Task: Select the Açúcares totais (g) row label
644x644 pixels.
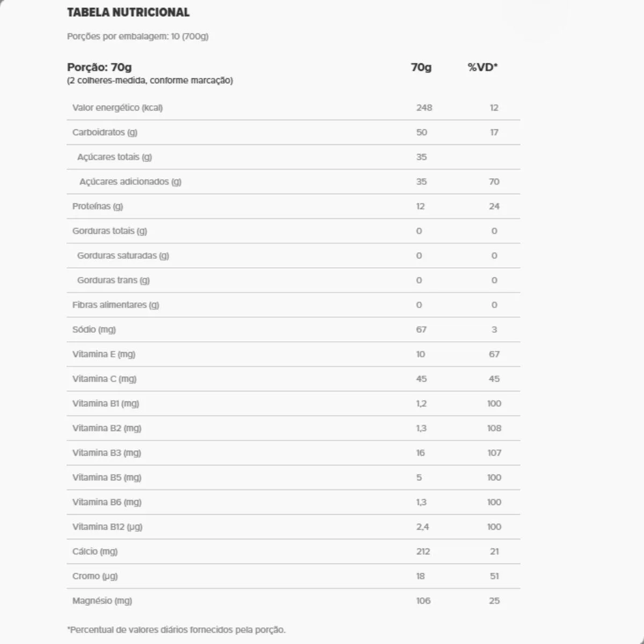Action: pyautogui.click(x=114, y=157)
